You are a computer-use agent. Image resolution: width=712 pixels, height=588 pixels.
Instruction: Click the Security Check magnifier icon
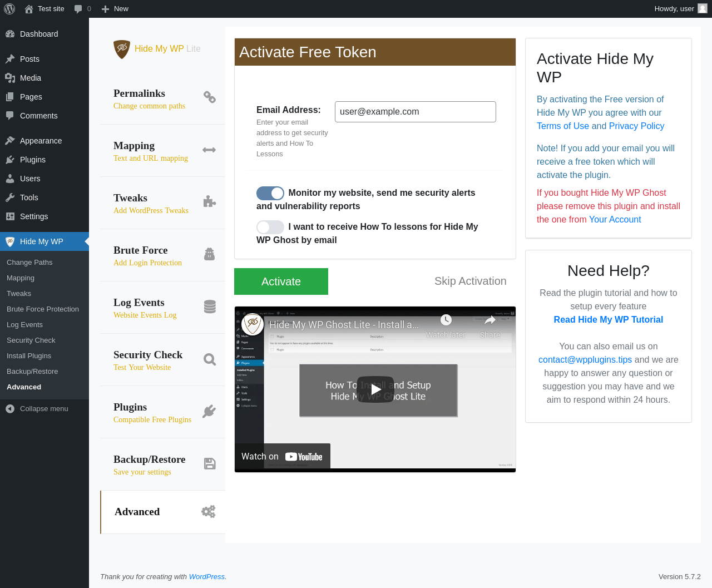[210, 359]
